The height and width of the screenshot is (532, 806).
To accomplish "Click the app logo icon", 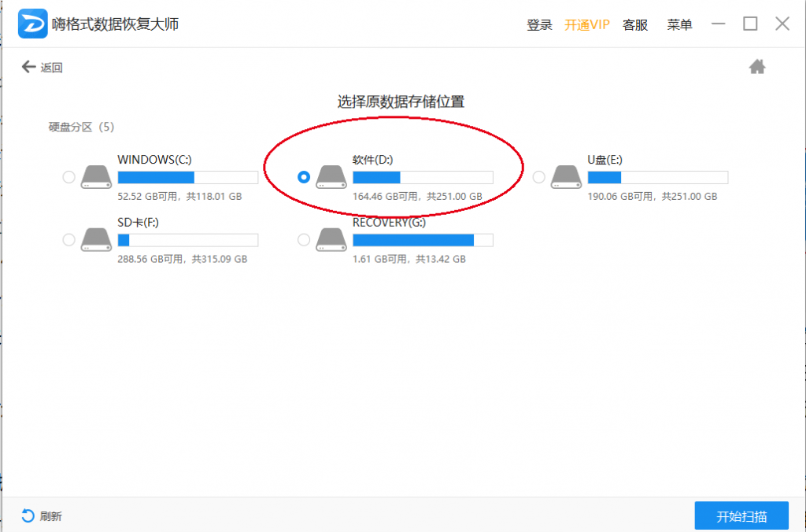I will tap(33, 24).
